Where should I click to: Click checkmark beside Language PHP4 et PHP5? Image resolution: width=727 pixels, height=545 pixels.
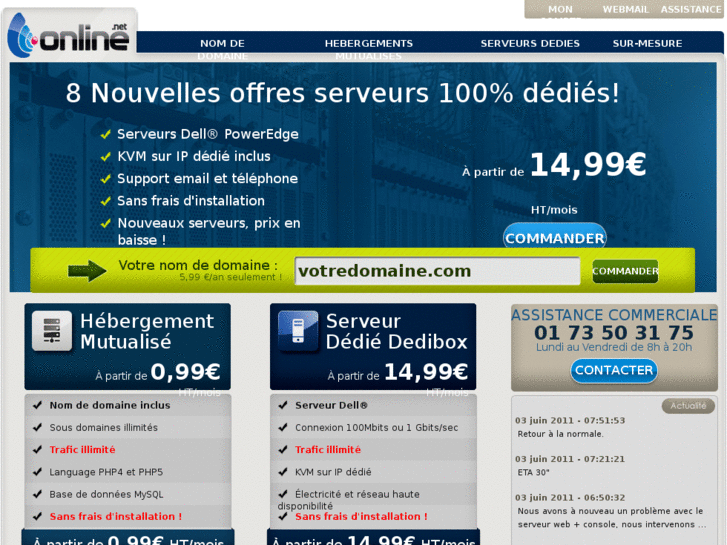pos(38,472)
